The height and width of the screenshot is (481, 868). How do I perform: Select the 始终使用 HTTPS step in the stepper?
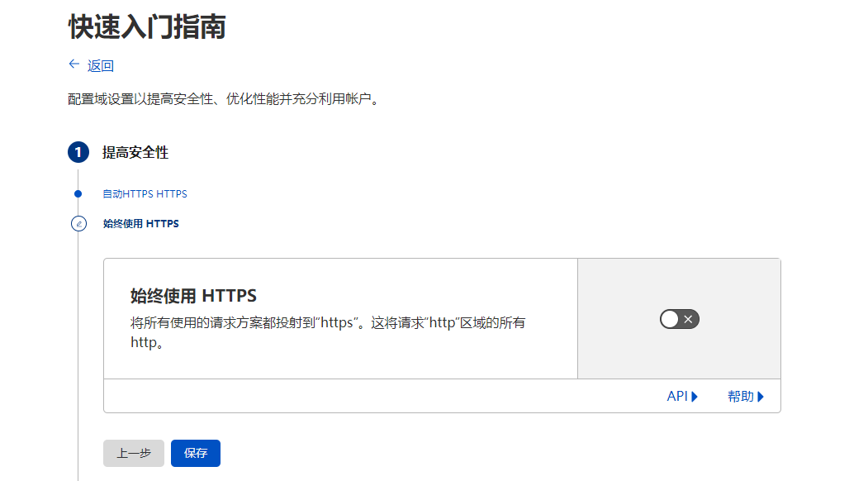pos(140,223)
